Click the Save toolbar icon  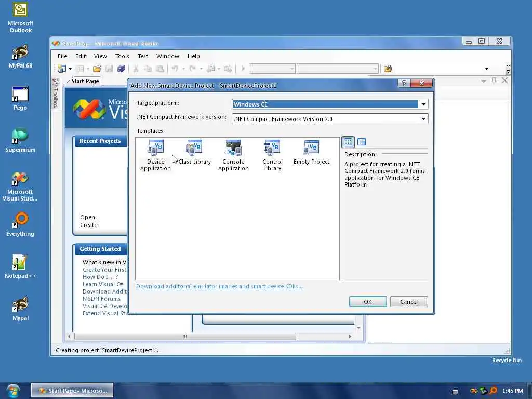coord(109,69)
